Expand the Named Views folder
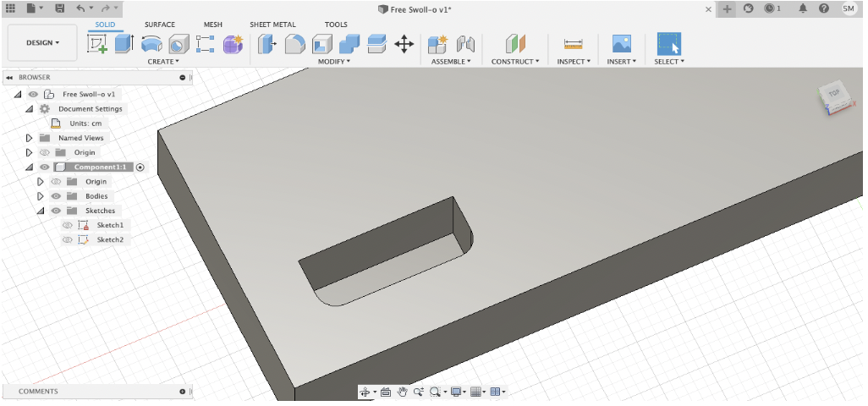 (30, 138)
